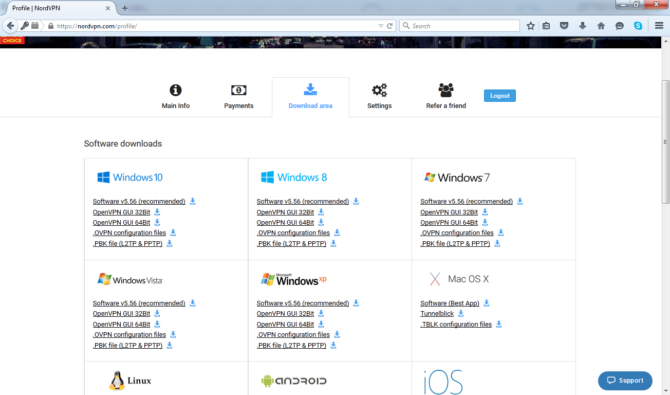Open the address bar history dropdown arrow
Screen dimensions: 670x395
[381, 26]
